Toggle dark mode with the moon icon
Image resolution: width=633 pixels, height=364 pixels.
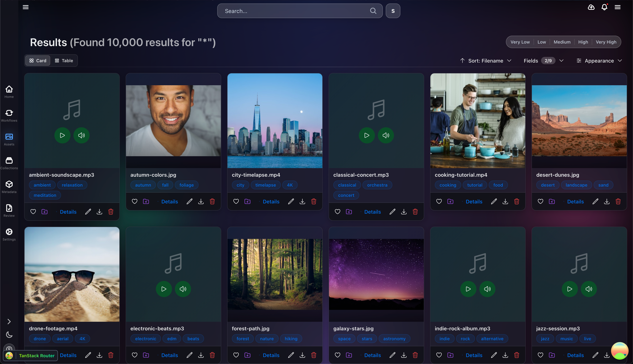coord(9,335)
